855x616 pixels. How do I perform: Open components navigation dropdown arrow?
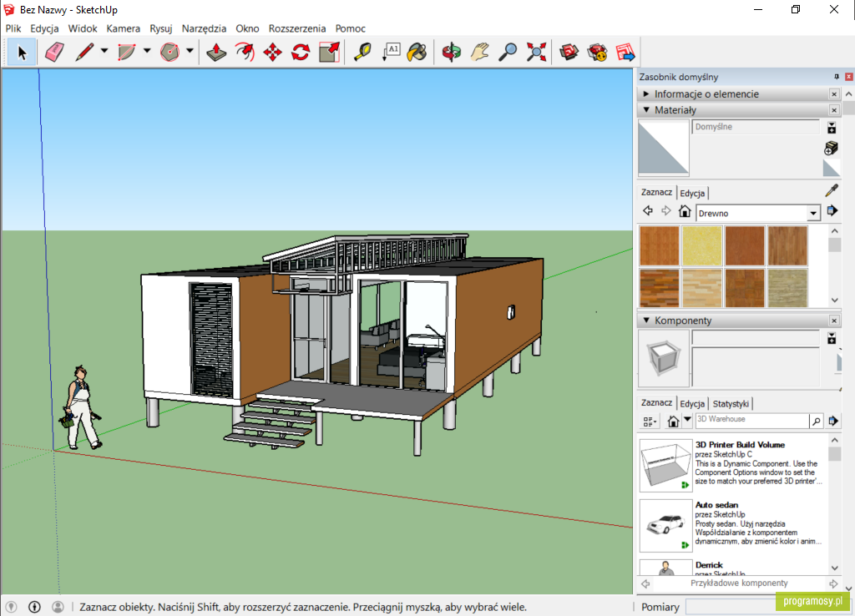688,420
